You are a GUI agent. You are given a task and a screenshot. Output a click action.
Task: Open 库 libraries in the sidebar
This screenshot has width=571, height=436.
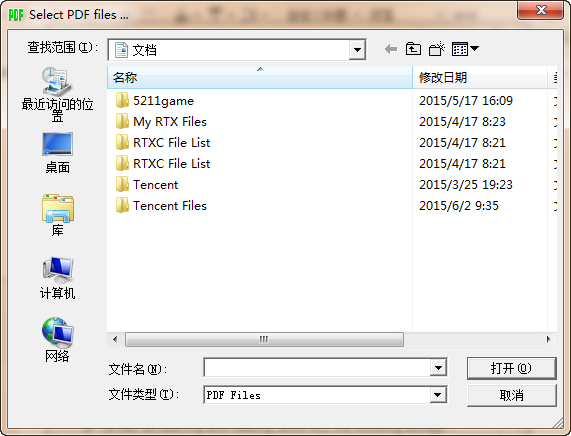[x=57, y=215]
